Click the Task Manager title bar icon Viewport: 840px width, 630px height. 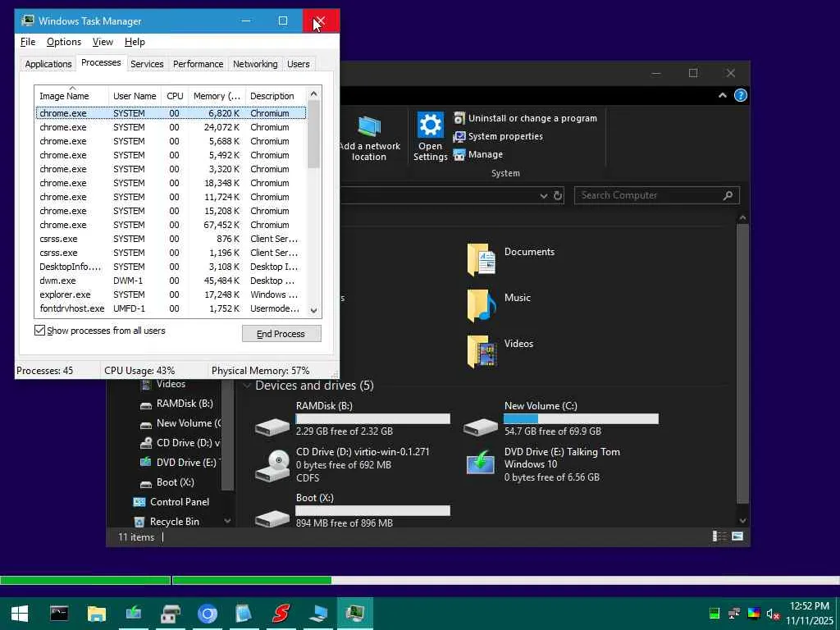[x=28, y=21]
